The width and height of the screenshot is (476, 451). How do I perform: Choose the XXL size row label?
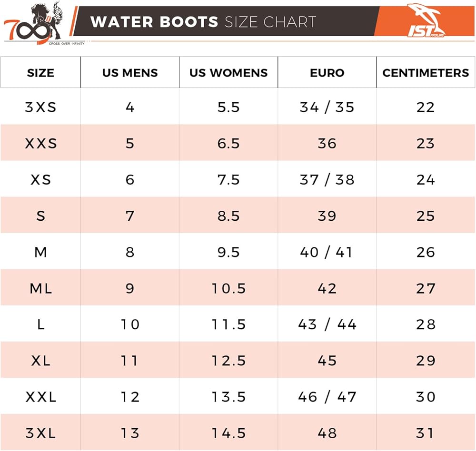tap(40, 397)
